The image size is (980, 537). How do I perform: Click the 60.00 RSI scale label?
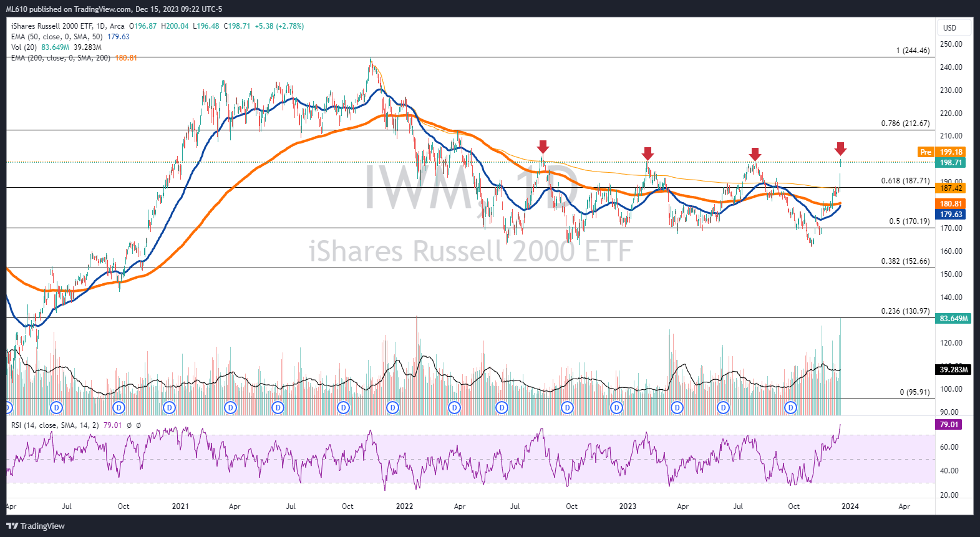949,447
